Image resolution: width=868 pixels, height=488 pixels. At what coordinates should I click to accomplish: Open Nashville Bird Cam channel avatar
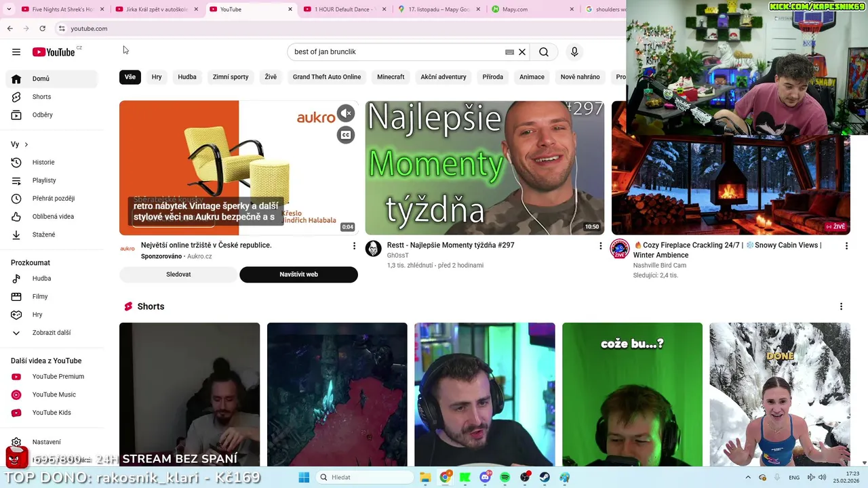[620, 249]
